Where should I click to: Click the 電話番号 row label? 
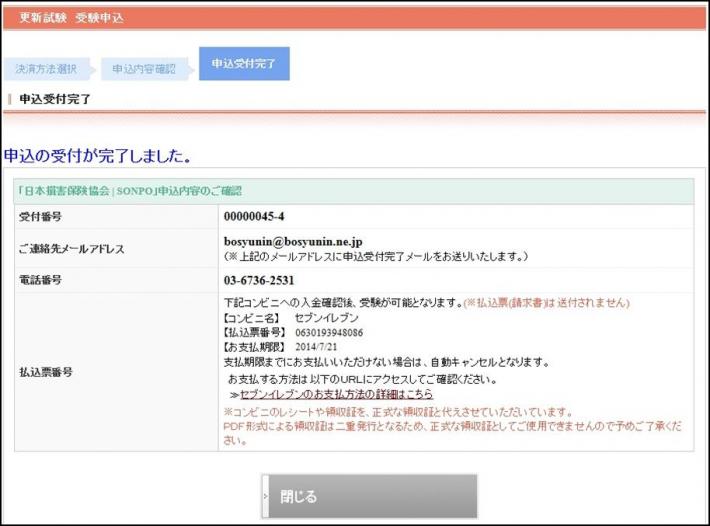click(40, 280)
